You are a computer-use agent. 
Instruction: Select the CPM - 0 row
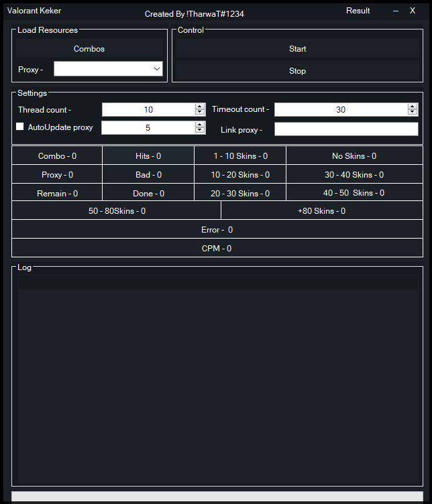tap(217, 248)
